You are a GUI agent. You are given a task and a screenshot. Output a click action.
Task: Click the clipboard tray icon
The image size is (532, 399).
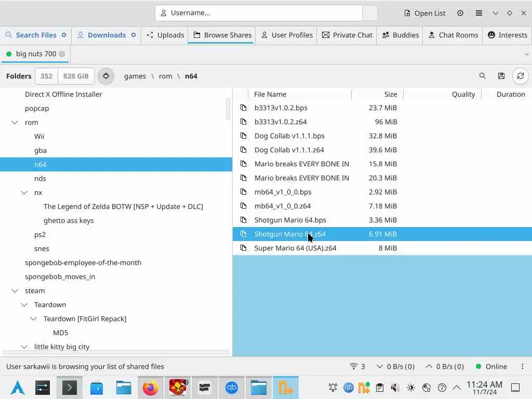pyautogui.click(x=380, y=388)
